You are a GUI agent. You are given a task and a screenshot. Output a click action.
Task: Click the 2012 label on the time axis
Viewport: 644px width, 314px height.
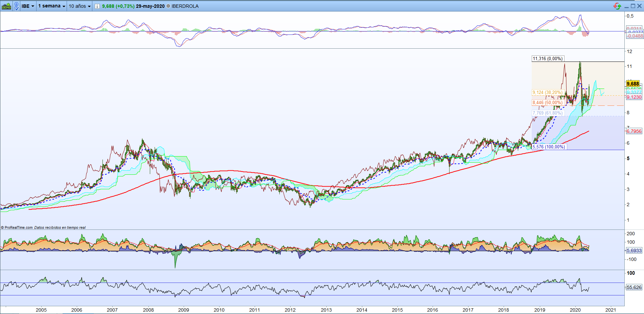click(290, 310)
